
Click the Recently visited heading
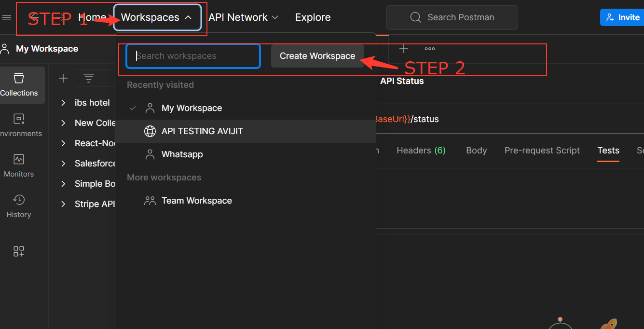[x=160, y=85]
